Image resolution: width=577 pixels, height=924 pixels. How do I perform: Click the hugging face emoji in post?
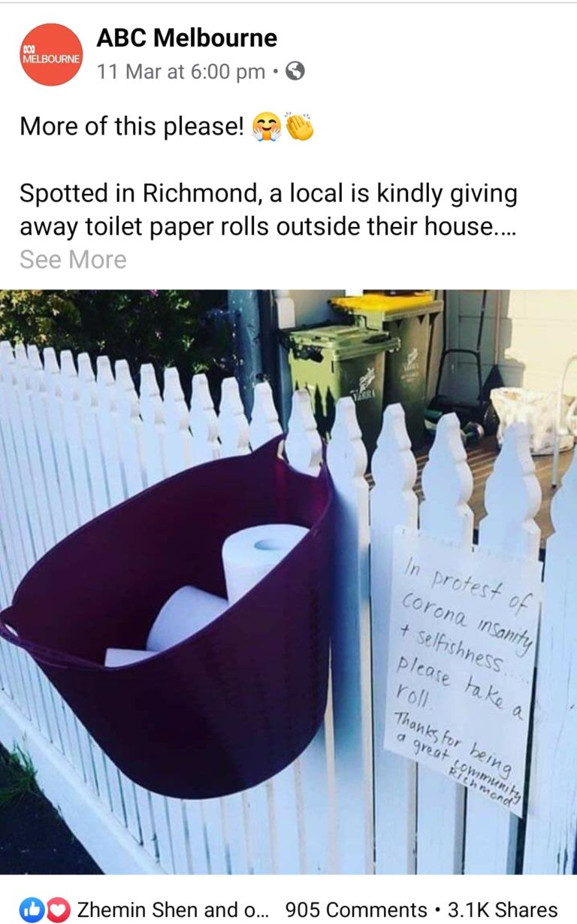click(x=267, y=126)
